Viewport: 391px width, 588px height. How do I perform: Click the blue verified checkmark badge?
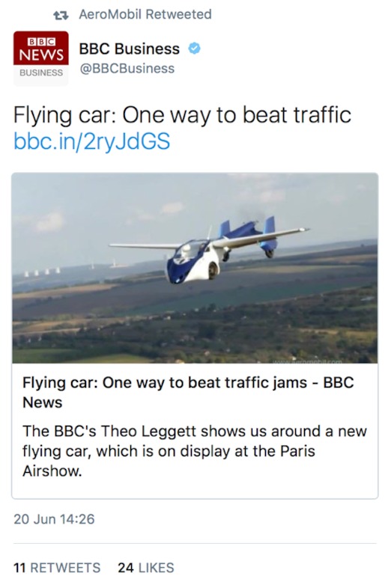pos(194,49)
